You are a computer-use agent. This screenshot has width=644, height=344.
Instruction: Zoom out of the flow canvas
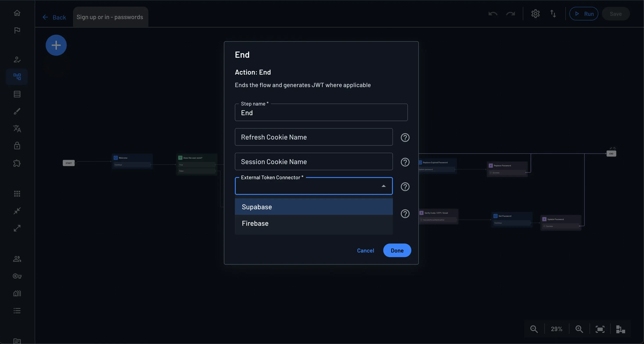(x=534, y=329)
